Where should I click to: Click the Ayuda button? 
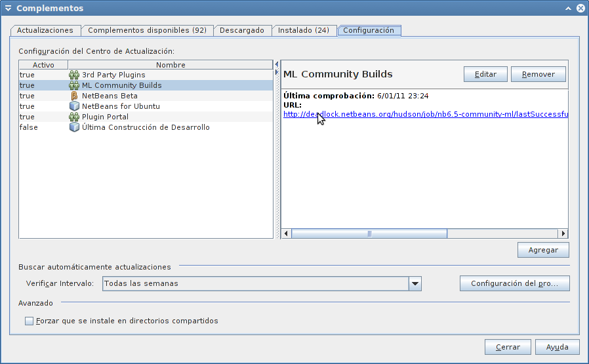(557, 347)
